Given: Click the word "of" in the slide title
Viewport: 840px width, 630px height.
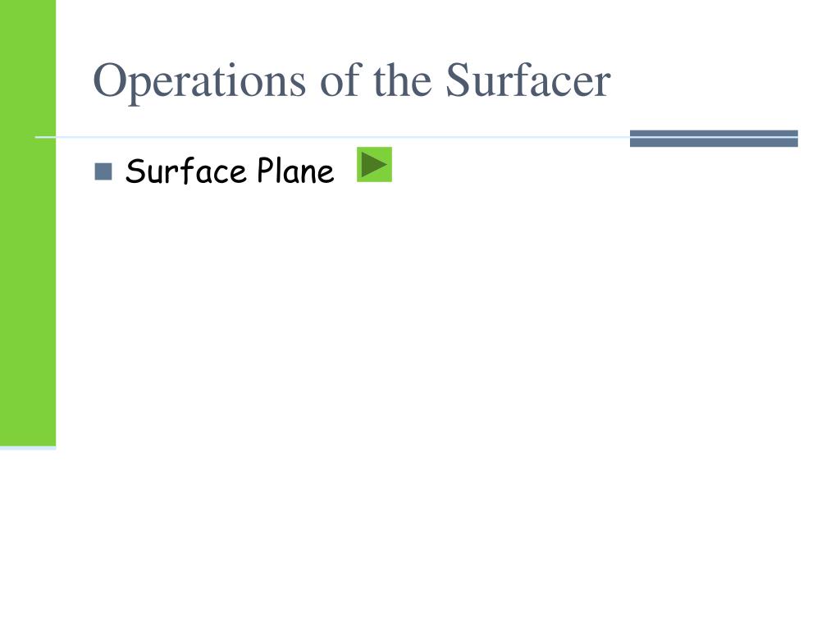Looking at the screenshot, I should [340, 80].
